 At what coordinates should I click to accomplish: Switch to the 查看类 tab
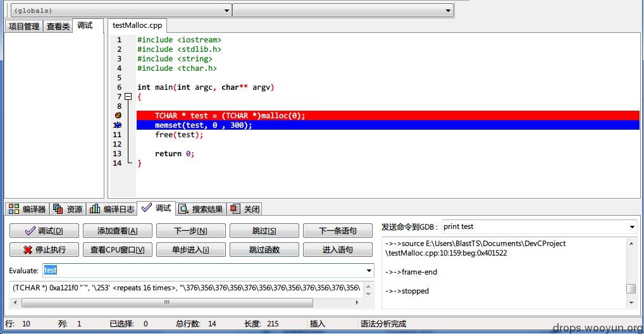click(58, 27)
